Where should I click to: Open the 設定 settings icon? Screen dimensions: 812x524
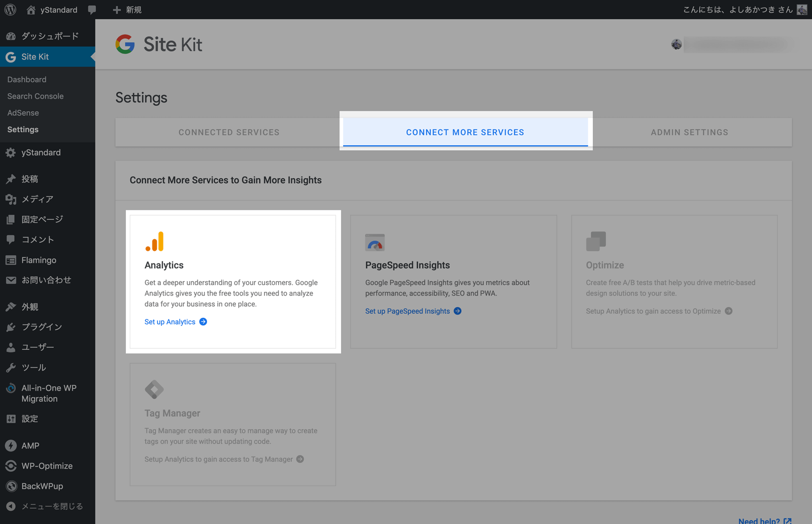[11, 419]
